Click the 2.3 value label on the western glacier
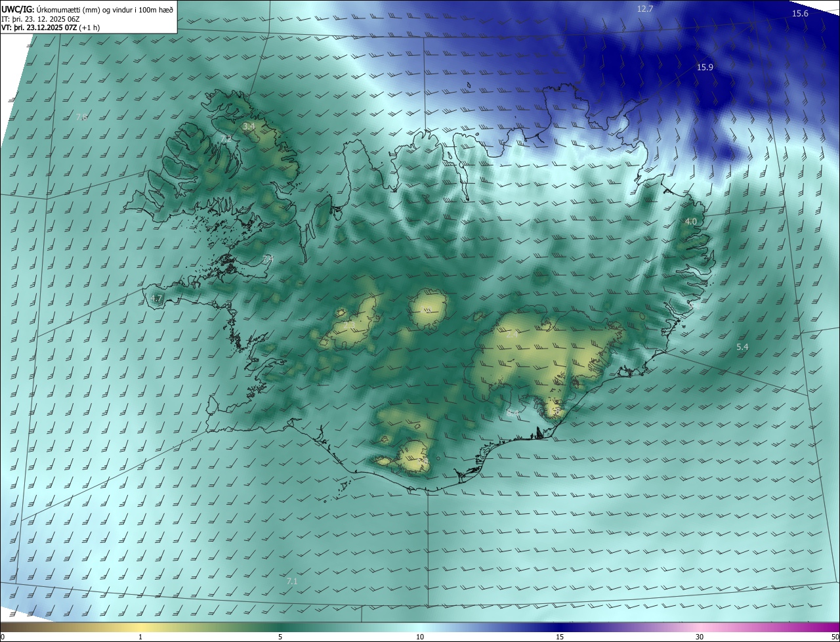 (x=348, y=324)
